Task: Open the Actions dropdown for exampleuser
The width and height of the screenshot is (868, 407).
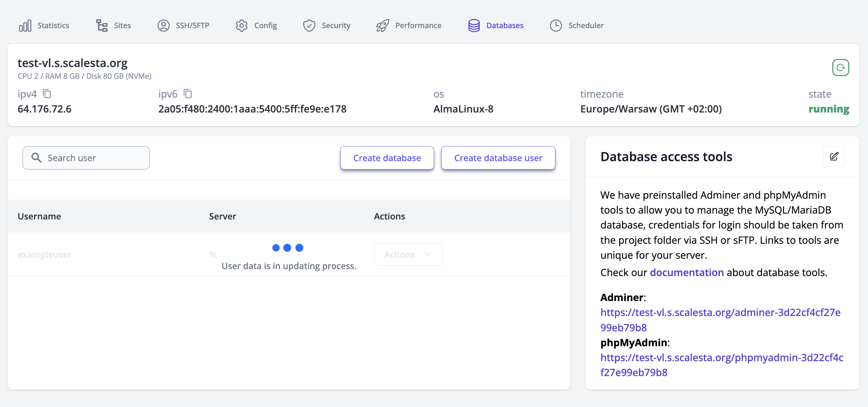Action: (x=408, y=255)
